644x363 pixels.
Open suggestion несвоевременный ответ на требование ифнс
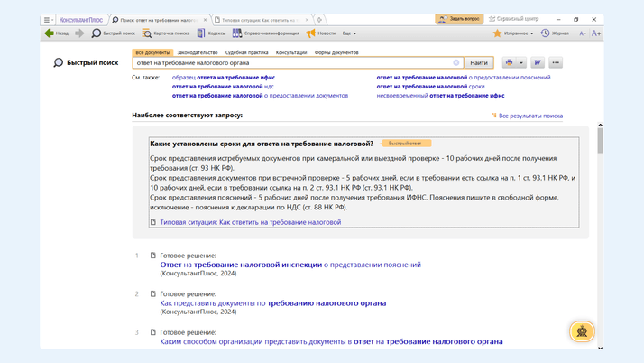pos(440,96)
